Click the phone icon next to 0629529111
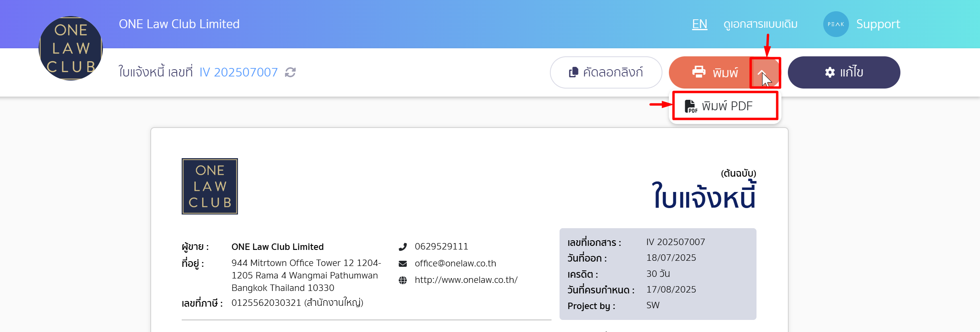 click(x=403, y=247)
